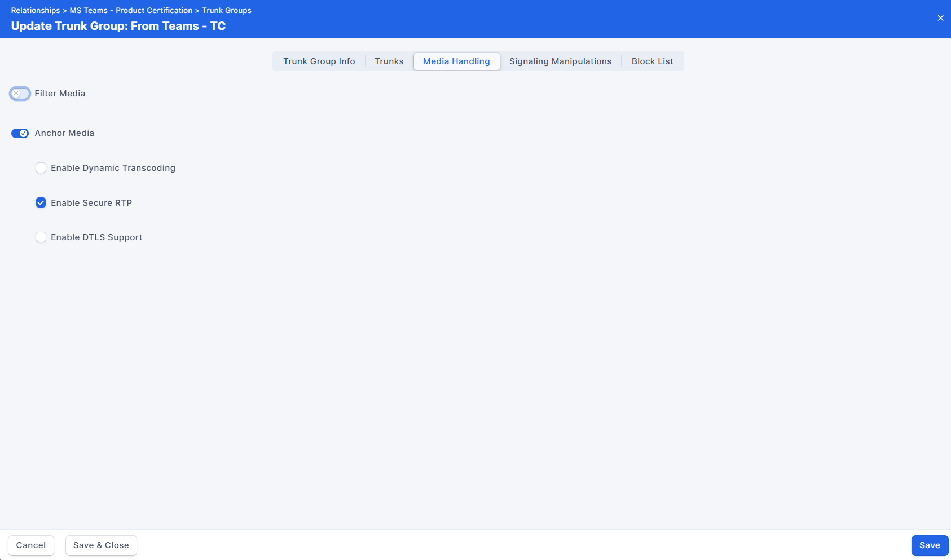Image resolution: width=951 pixels, height=560 pixels.
Task: Click the Relationships breadcrumb
Action: [x=36, y=11]
